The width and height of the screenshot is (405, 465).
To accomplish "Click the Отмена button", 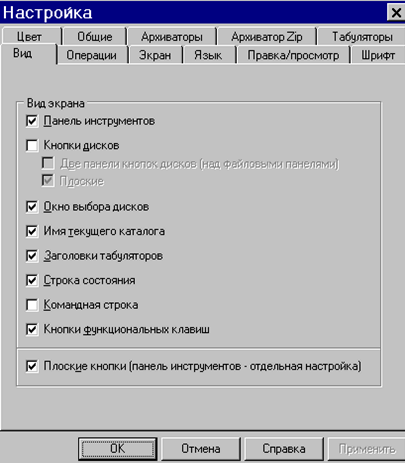I will click(201, 449).
